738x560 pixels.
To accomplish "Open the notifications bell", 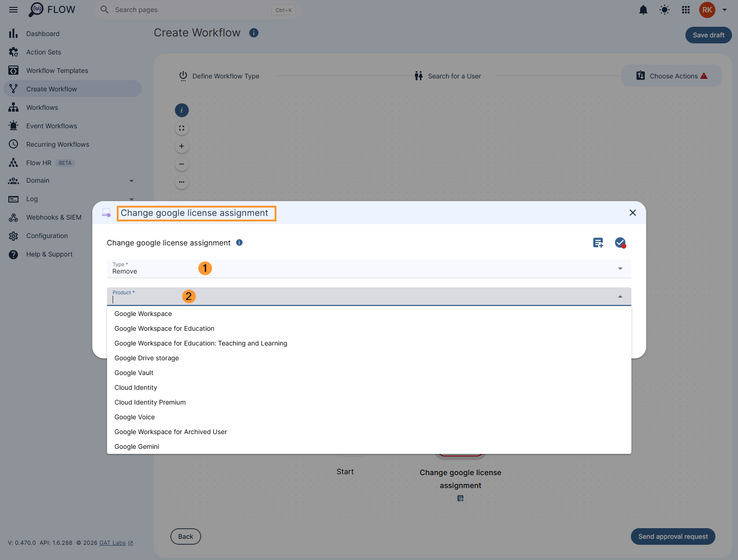I will tap(643, 10).
